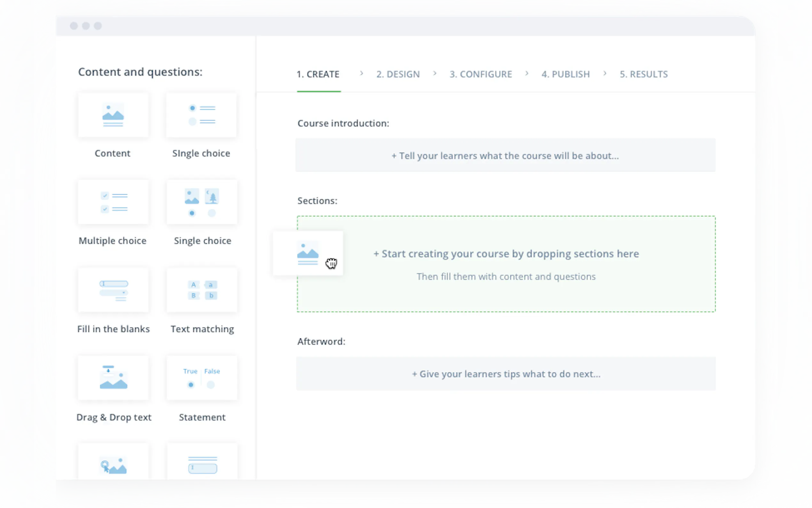This screenshot has height=508, width=812.
Task: Open the 5. RESULTS tab
Action: click(643, 74)
